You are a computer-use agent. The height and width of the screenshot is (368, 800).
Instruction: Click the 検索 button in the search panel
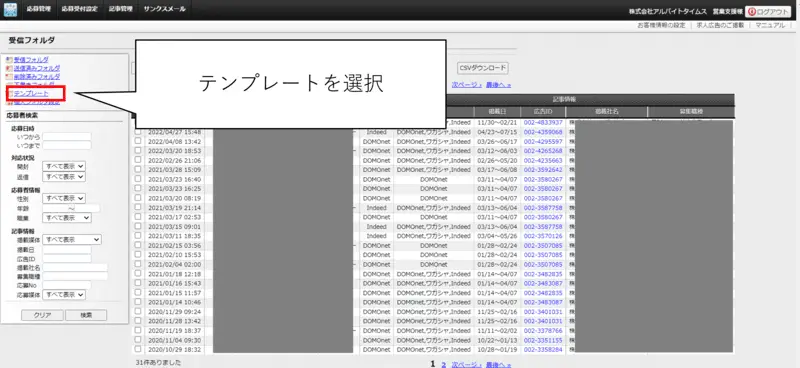click(86, 315)
